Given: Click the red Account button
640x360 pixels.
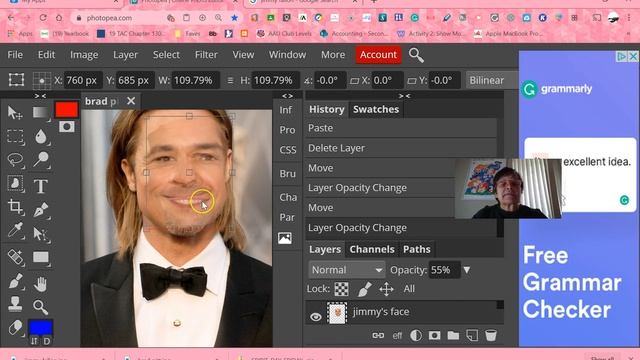Looking at the screenshot, I should coord(378,55).
